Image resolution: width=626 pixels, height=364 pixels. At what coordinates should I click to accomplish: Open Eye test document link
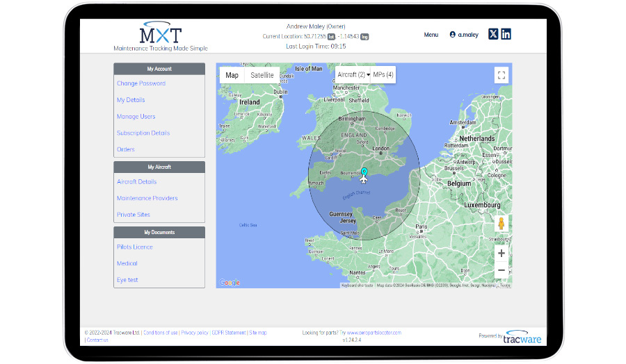pyautogui.click(x=127, y=280)
